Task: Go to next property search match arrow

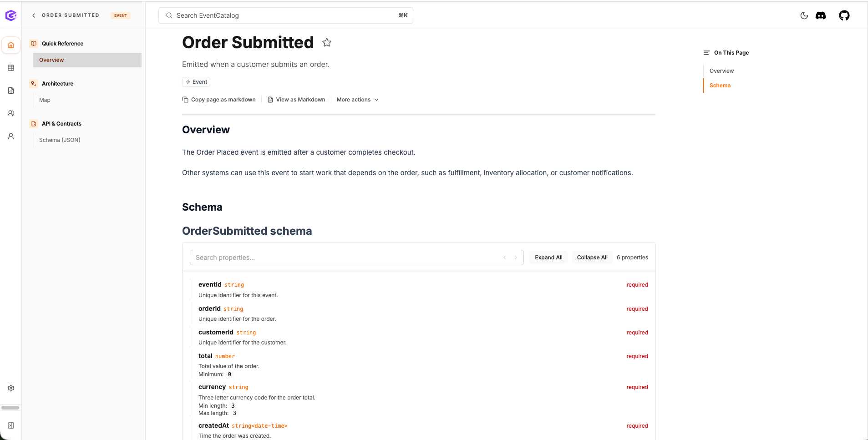Action: tap(516, 258)
